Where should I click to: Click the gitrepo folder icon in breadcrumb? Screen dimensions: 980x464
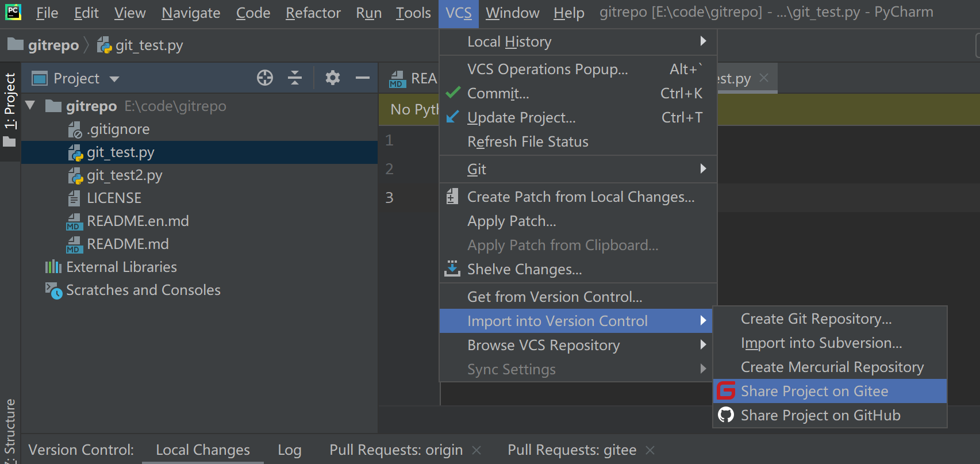coord(16,45)
